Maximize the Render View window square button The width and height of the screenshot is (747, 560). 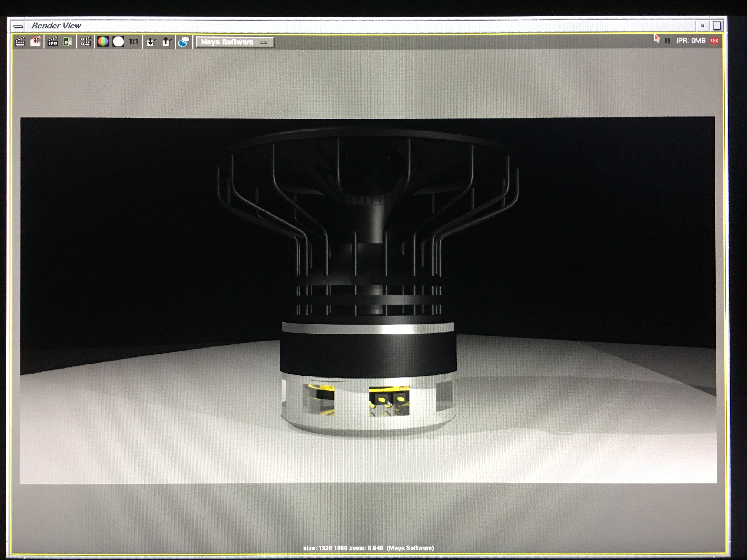click(717, 26)
